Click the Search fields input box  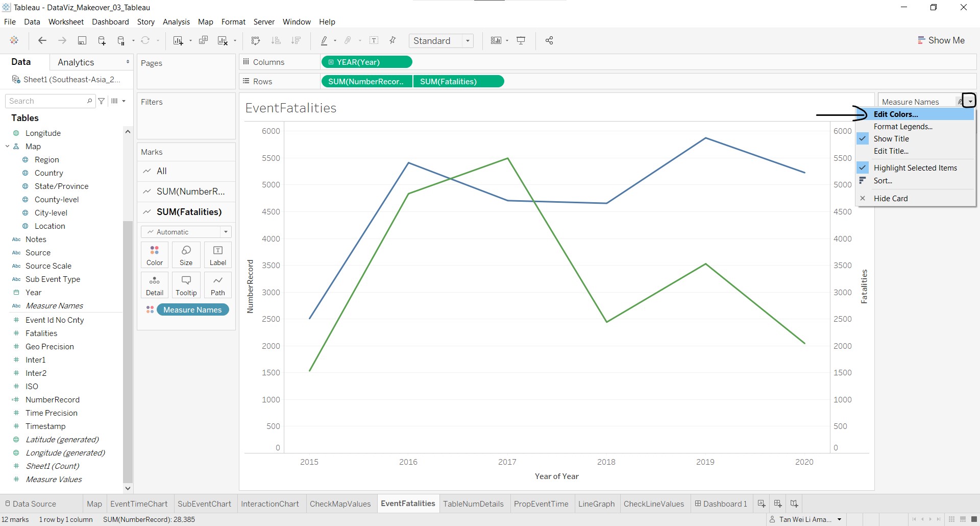click(x=47, y=101)
